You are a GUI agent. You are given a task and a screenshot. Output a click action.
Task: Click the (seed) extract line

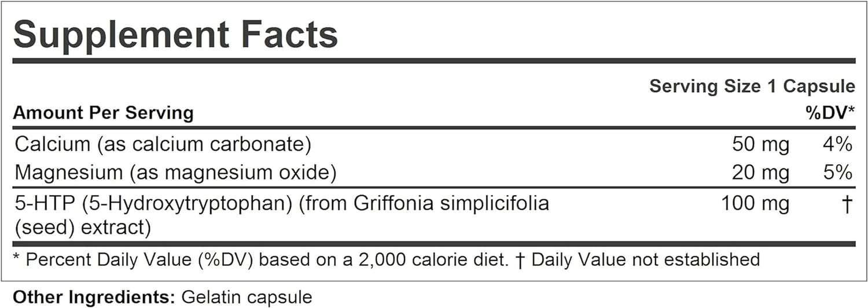tap(83, 228)
